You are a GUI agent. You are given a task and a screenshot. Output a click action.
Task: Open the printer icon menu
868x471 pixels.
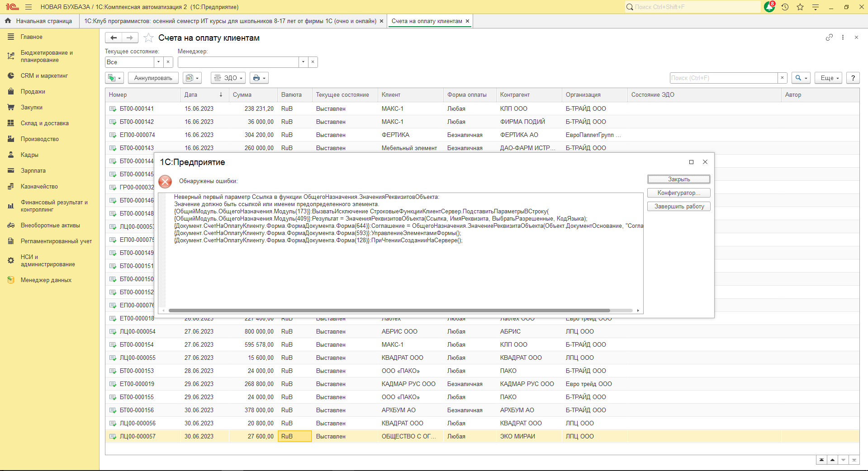259,78
